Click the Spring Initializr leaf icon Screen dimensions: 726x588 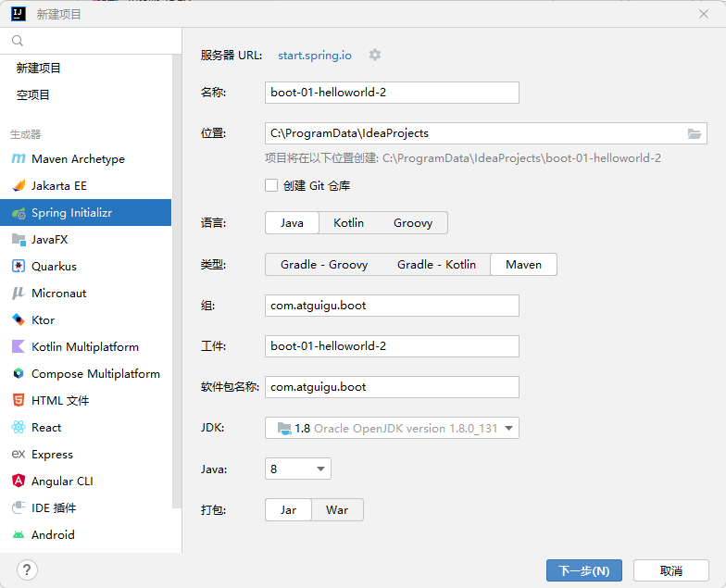[x=19, y=213]
